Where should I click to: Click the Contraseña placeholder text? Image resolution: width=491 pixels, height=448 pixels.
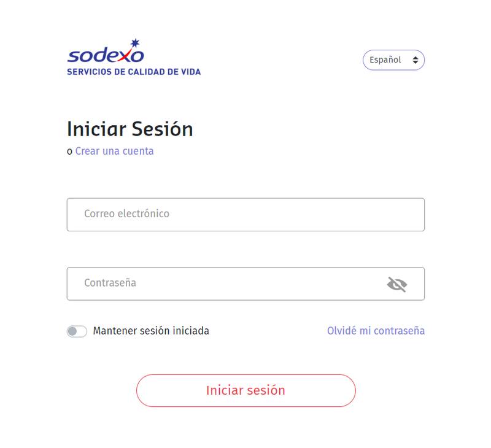tap(110, 283)
